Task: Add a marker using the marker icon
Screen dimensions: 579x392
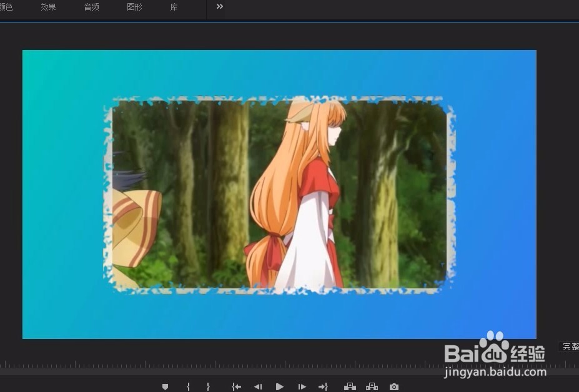Action: tap(165, 386)
